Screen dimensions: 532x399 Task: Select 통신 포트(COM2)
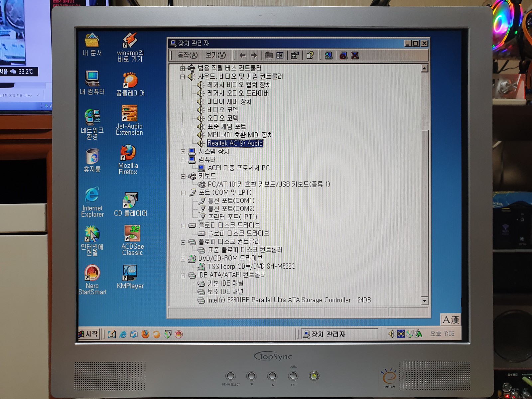point(231,209)
